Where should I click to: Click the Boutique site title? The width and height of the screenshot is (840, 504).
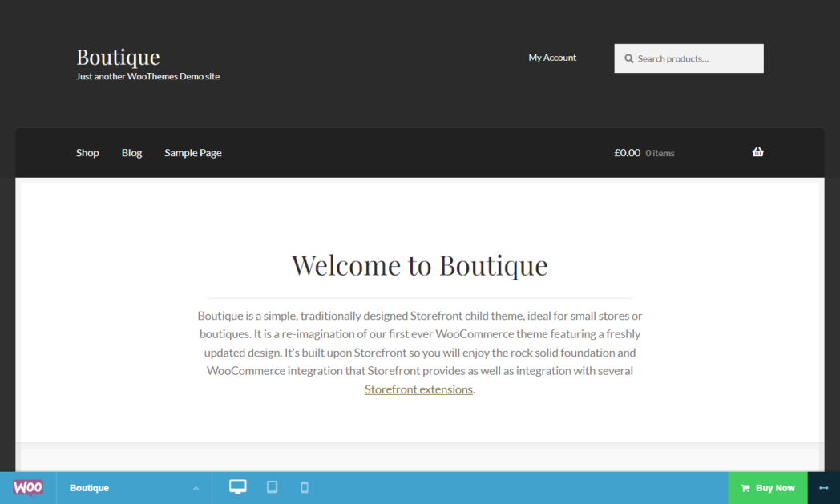tap(118, 57)
